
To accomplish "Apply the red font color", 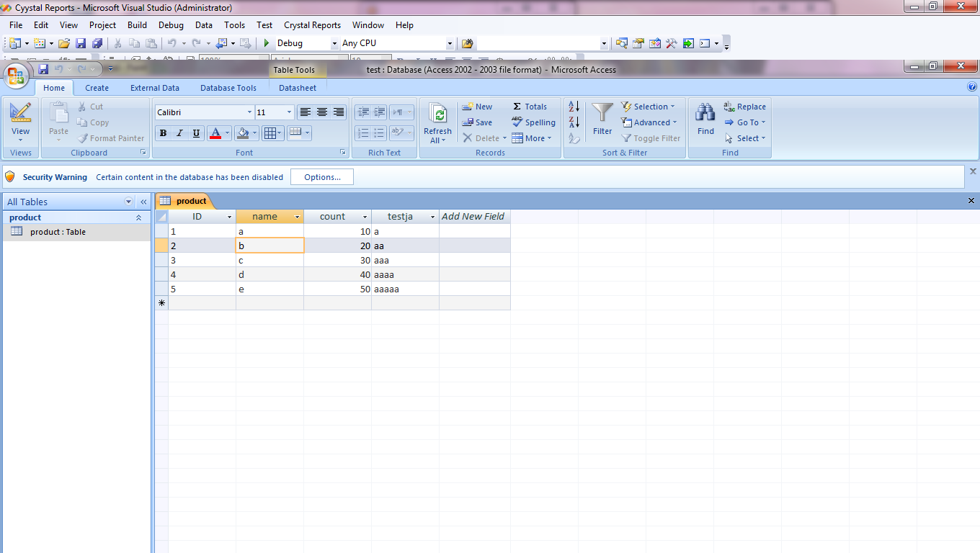I will click(215, 133).
